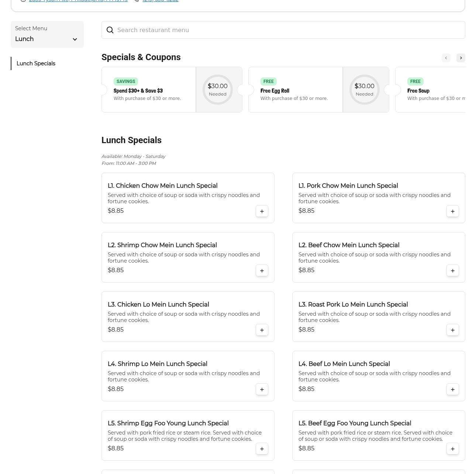This screenshot has width=476, height=474.
Task: Add L1. Pork Chow Mein to order
Action: pyautogui.click(x=452, y=211)
